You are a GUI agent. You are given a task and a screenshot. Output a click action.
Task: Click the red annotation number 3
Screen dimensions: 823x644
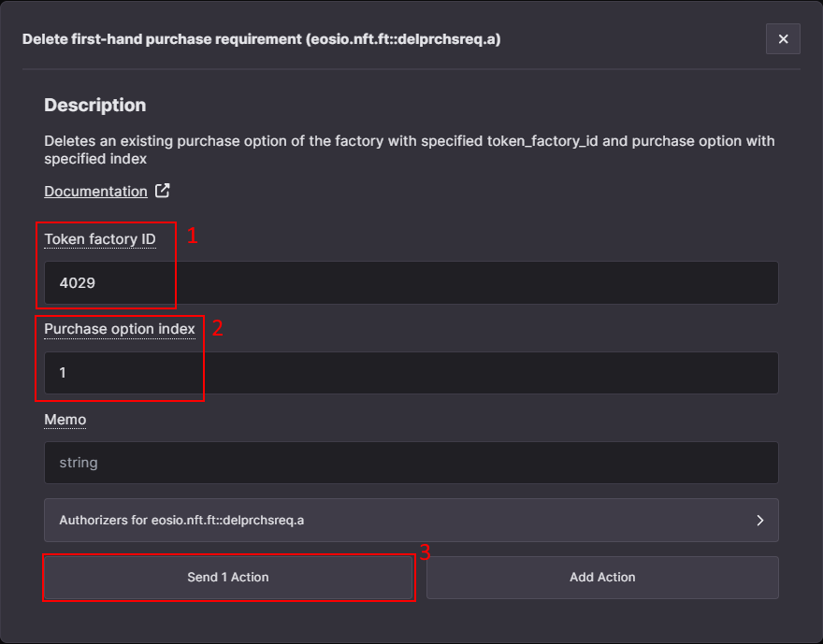pos(425,551)
